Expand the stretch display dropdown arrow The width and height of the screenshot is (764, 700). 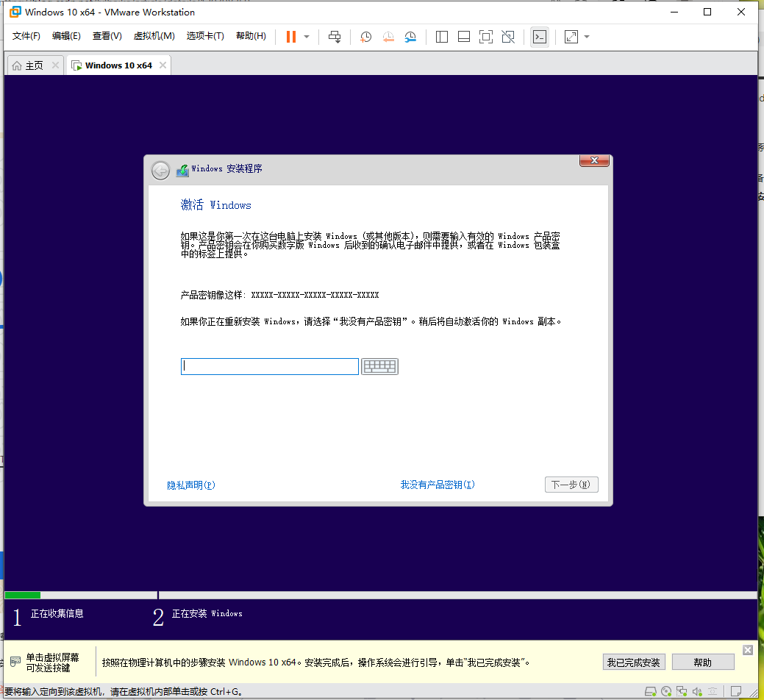click(x=587, y=37)
